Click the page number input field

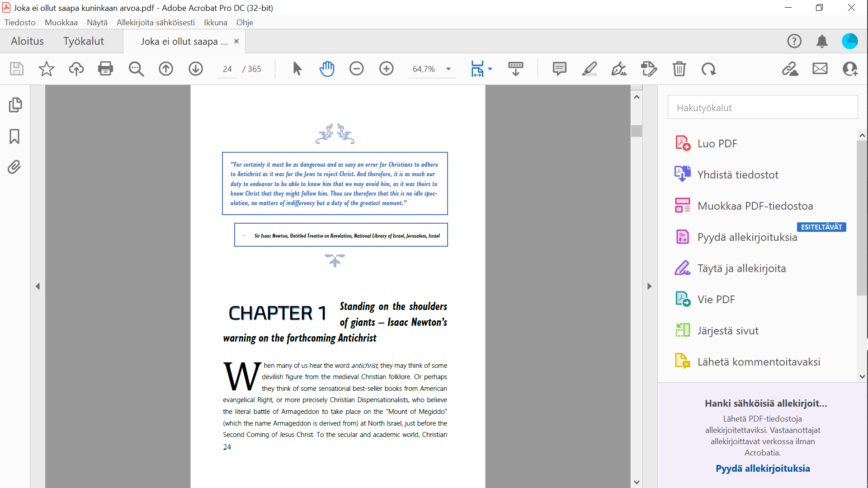click(227, 69)
